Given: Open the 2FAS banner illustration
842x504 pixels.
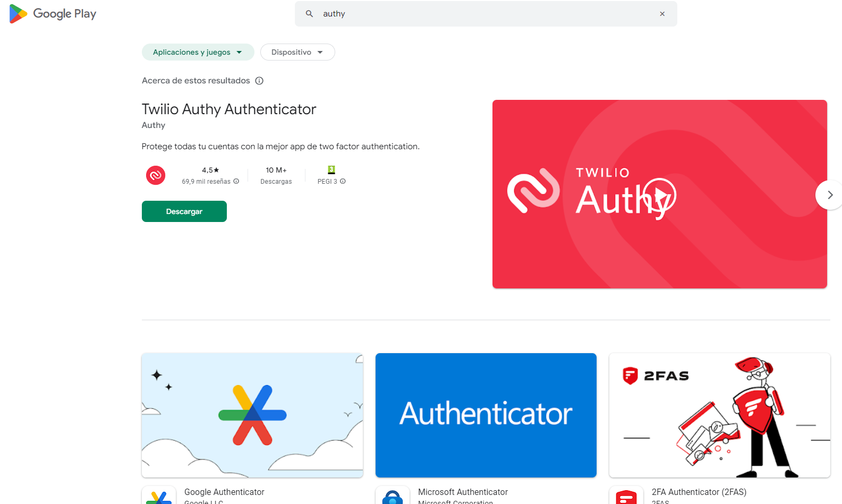Looking at the screenshot, I should coord(719,415).
